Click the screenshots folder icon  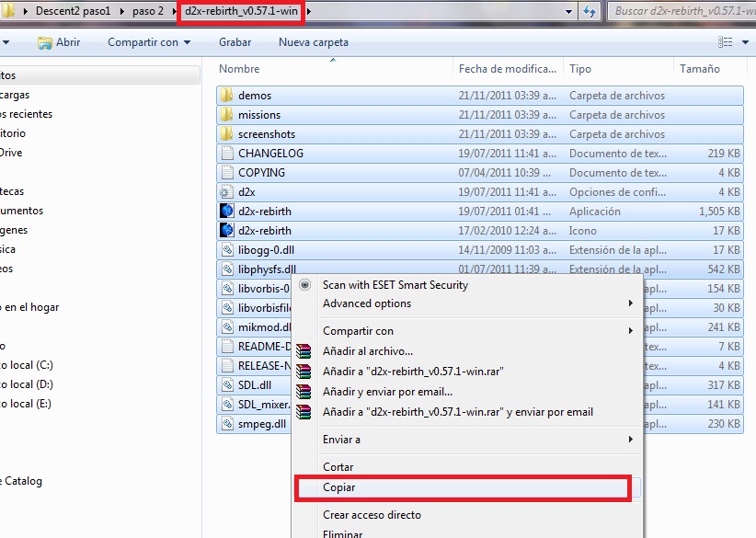pyautogui.click(x=226, y=134)
